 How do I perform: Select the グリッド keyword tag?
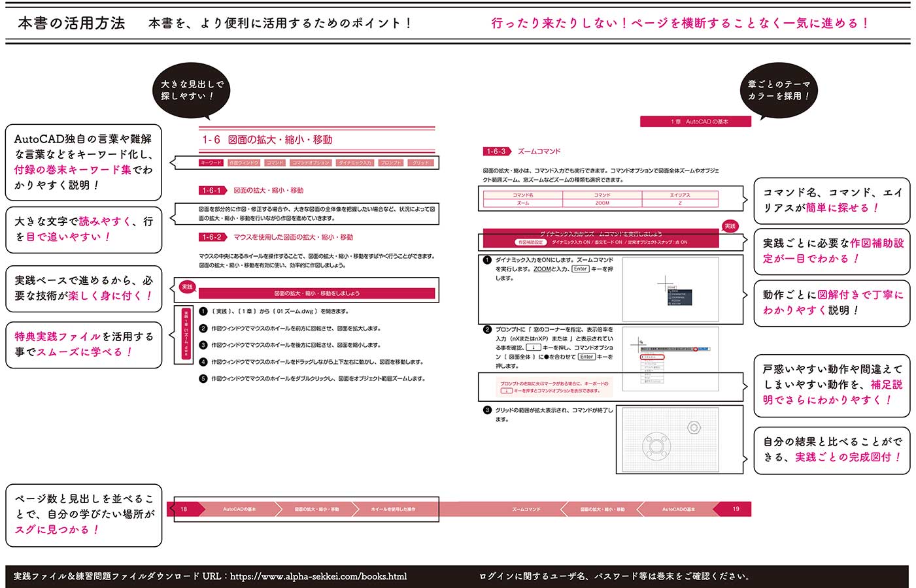(x=420, y=162)
